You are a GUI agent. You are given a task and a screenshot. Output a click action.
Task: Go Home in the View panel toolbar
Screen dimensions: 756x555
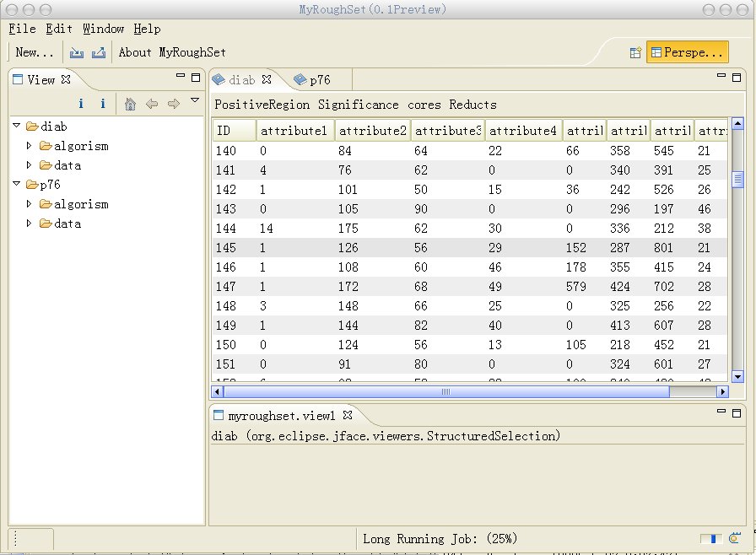pyautogui.click(x=130, y=104)
